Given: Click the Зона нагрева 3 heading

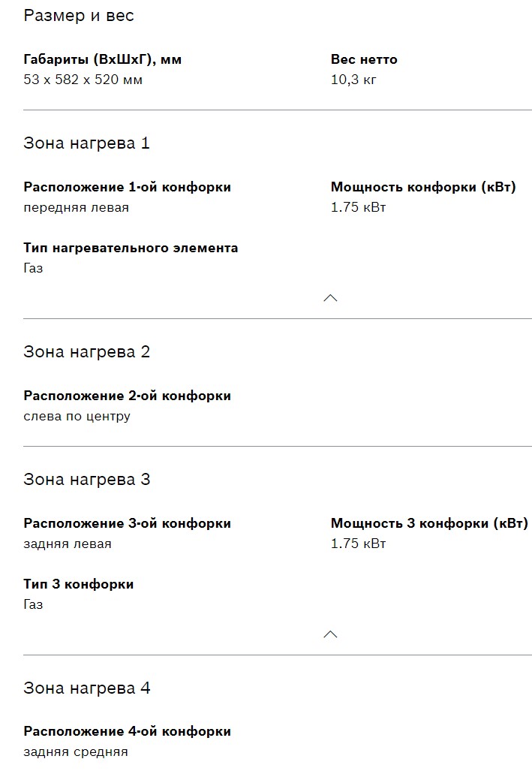Looking at the screenshot, I should tap(87, 480).
